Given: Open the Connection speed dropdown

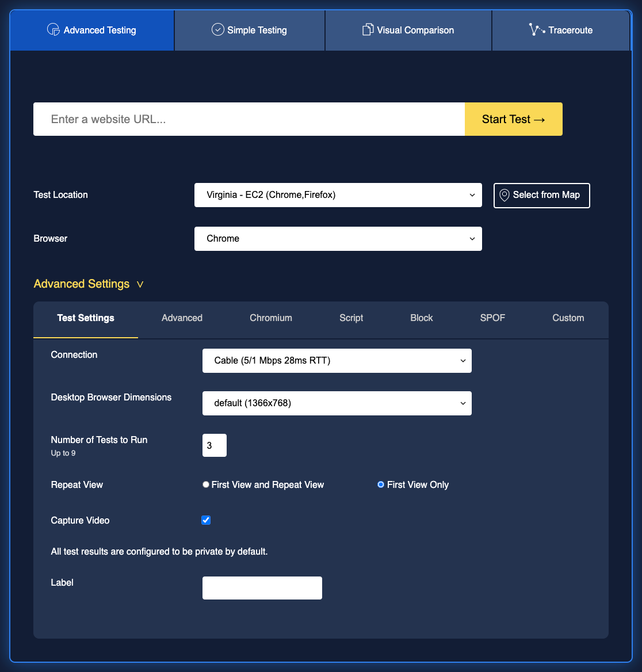Looking at the screenshot, I should click(x=337, y=360).
